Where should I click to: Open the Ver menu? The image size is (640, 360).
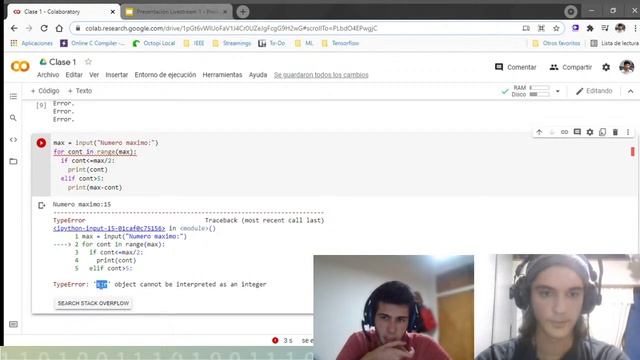(x=94, y=75)
